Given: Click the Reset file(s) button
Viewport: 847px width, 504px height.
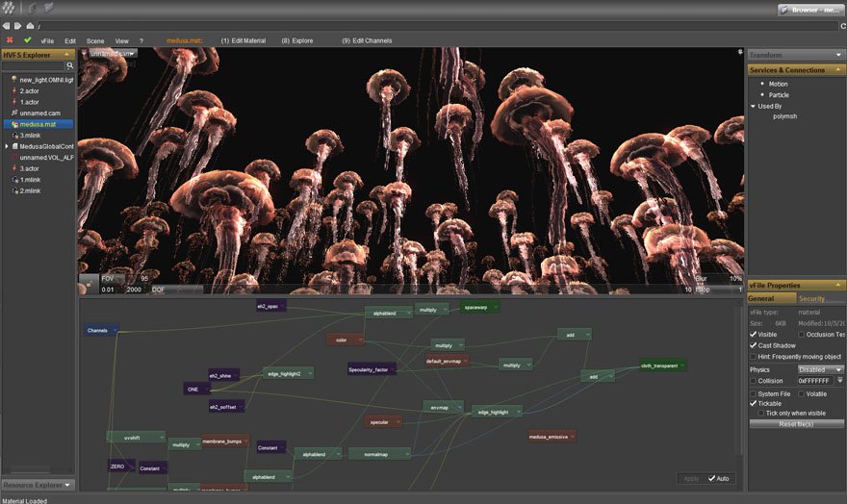Looking at the screenshot, I should click(x=796, y=424).
